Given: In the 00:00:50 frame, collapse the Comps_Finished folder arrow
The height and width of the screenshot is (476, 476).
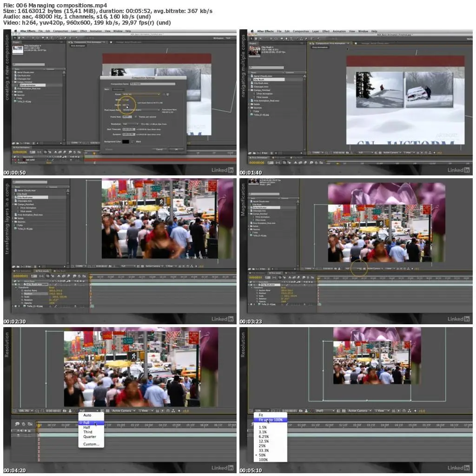Looking at the screenshot, I should (x=13, y=82).
